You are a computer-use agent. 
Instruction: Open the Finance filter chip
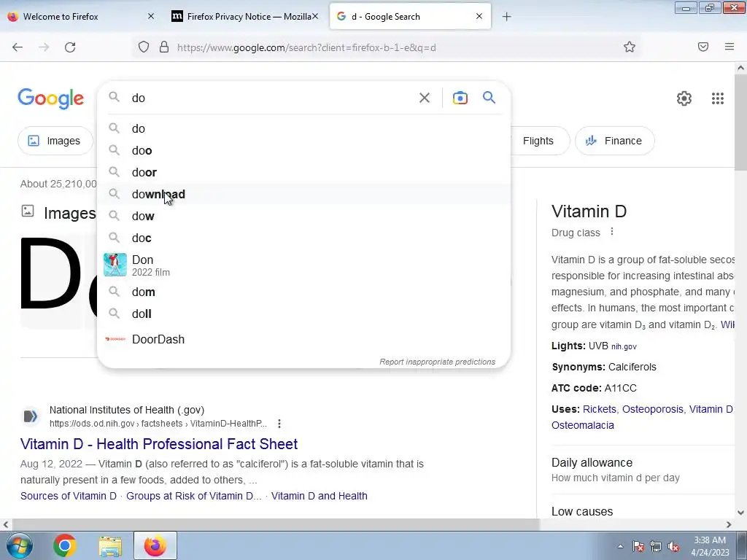pyautogui.click(x=614, y=141)
